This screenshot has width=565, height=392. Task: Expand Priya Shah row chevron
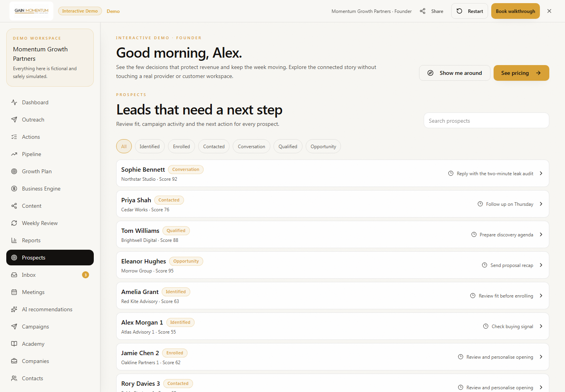[x=541, y=204]
